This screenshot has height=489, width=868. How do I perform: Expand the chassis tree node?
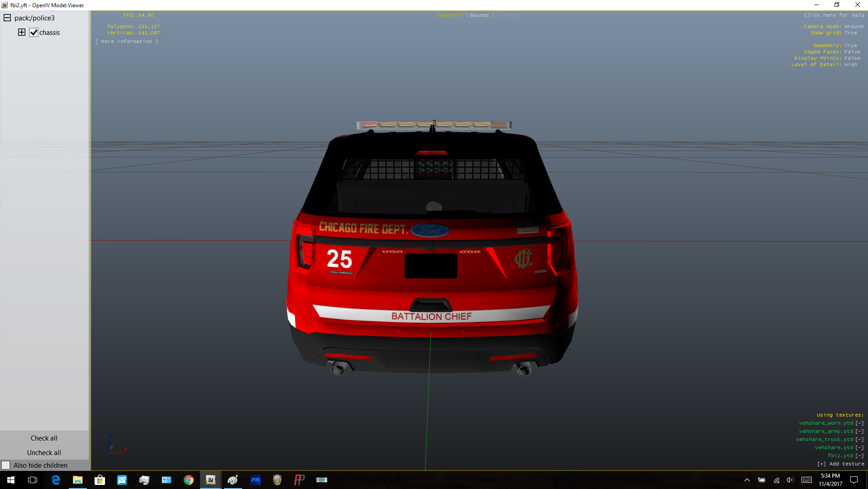click(22, 33)
